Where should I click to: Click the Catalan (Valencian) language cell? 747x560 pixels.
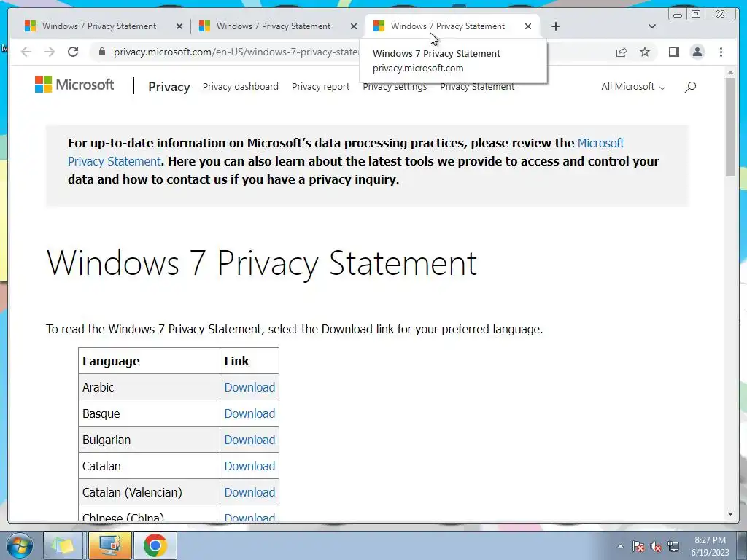149,492
